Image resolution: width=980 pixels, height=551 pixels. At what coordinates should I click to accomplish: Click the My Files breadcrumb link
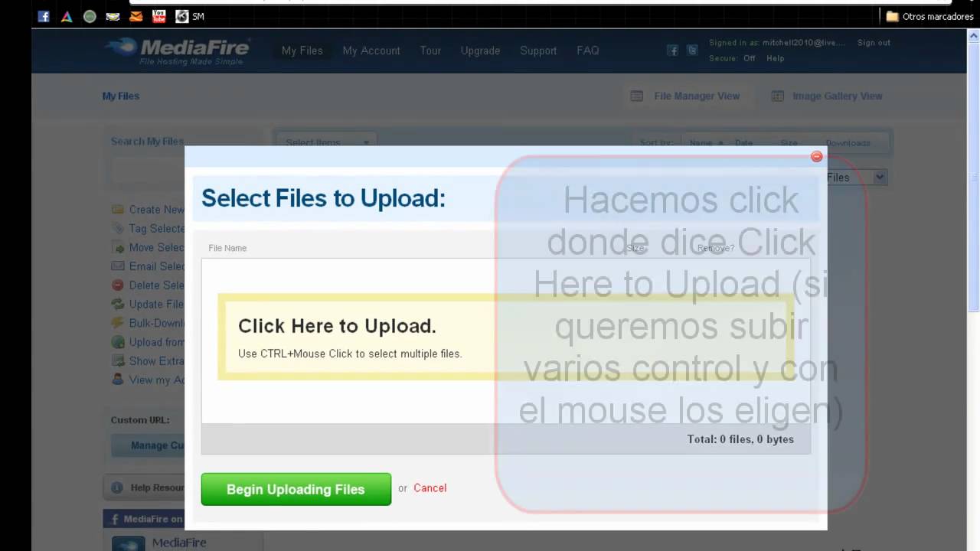[x=121, y=96]
